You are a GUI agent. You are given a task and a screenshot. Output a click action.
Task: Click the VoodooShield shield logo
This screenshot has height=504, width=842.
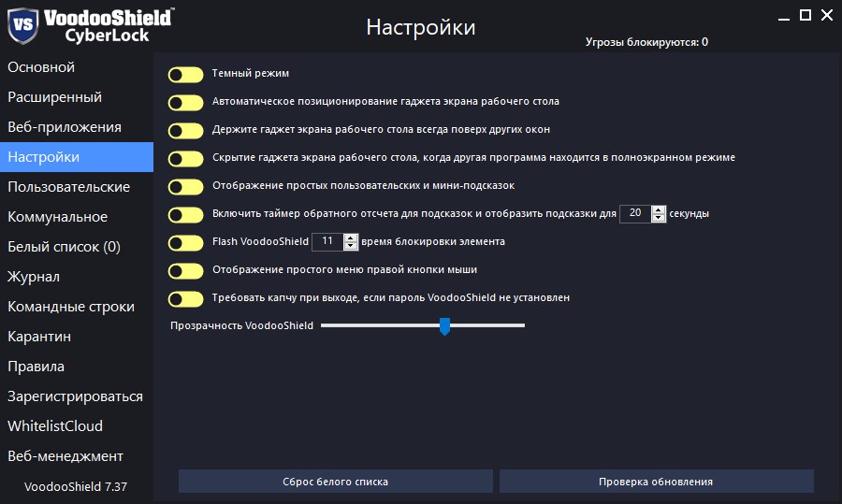click(x=23, y=24)
